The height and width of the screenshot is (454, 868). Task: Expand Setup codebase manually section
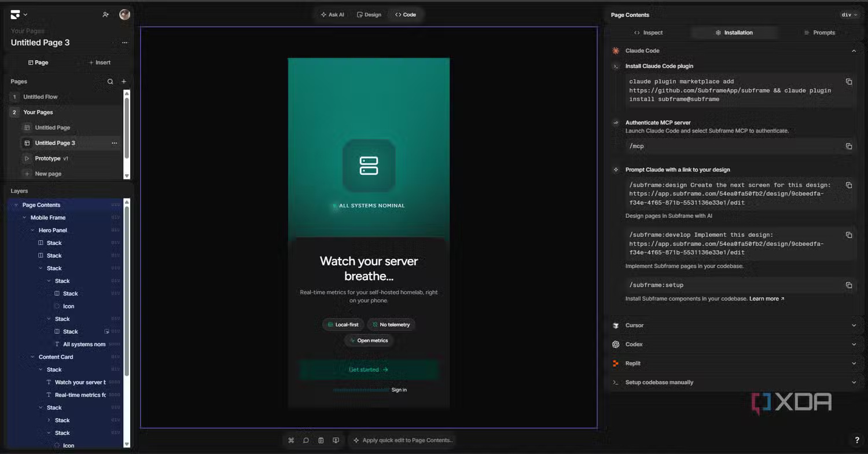tap(734, 383)
